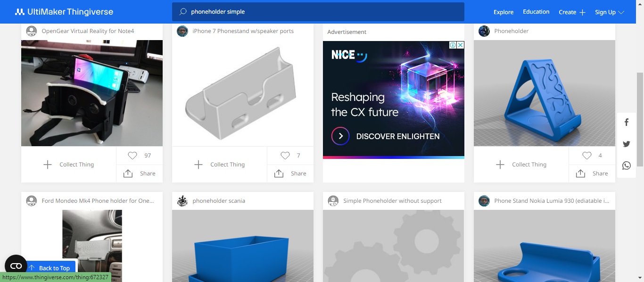Open the UltiMaker Thingiverse home logo
The image size is (644, 282).
(x=64, y=12)
